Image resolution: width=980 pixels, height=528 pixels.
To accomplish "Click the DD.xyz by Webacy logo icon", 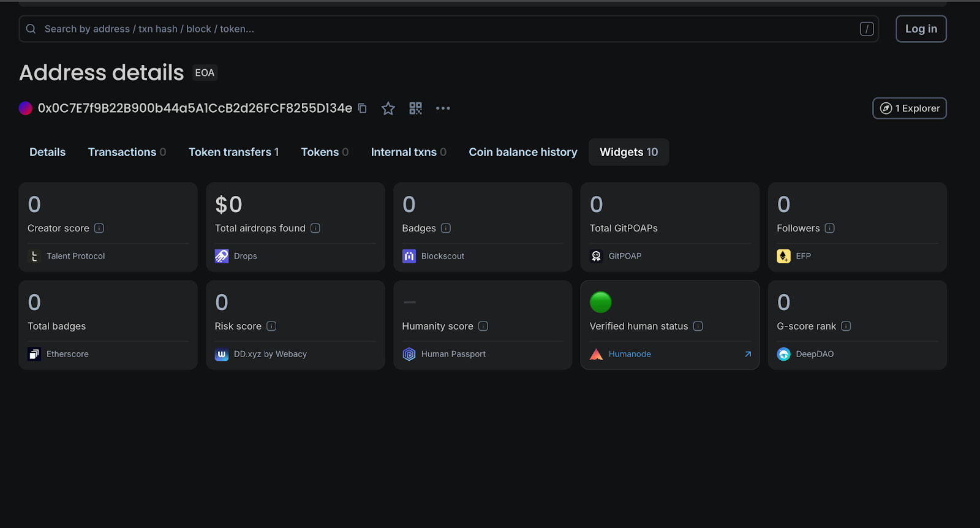I will (222, 354).
